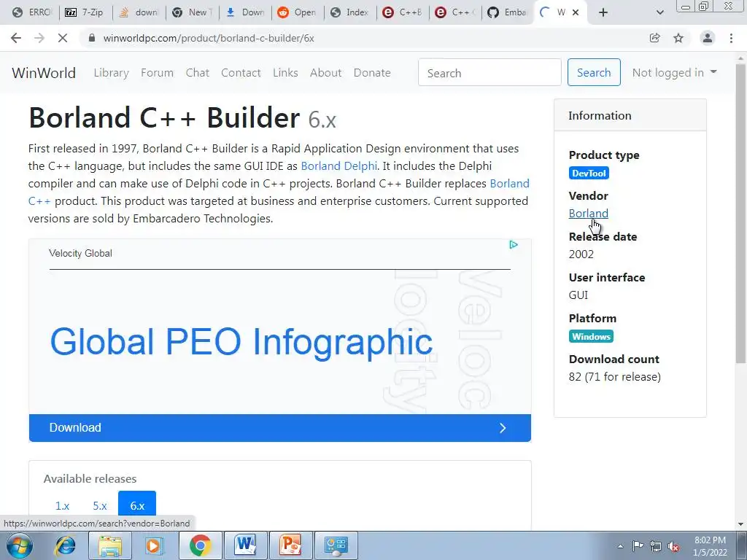Select the 5.x release tab
The image size is (747, 560).
pyautogui.click(x=99, y=506)
